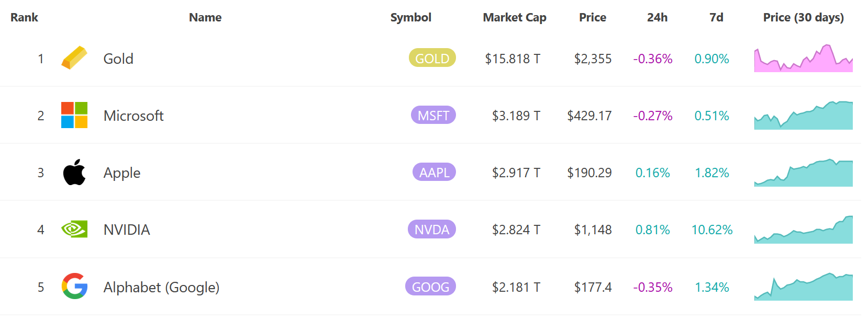Click the purple GOOG symbol badge
The width and height of the screenshot is (868, 320).
[430, 287]
